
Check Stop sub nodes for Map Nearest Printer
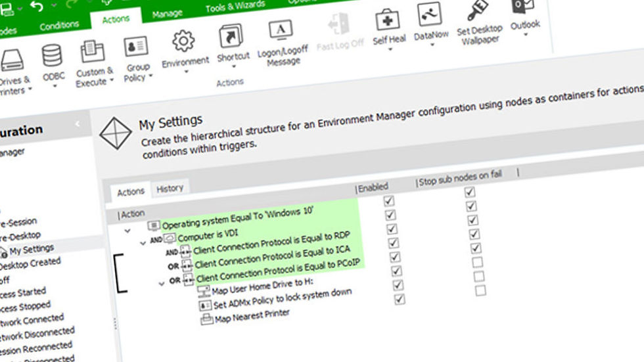coord(480,290)
